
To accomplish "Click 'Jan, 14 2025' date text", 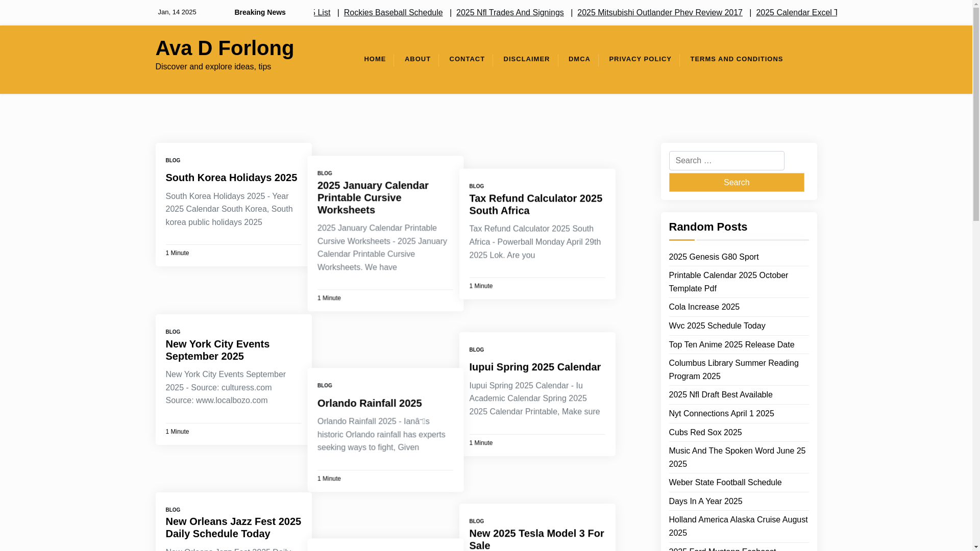I will point(177,12).
